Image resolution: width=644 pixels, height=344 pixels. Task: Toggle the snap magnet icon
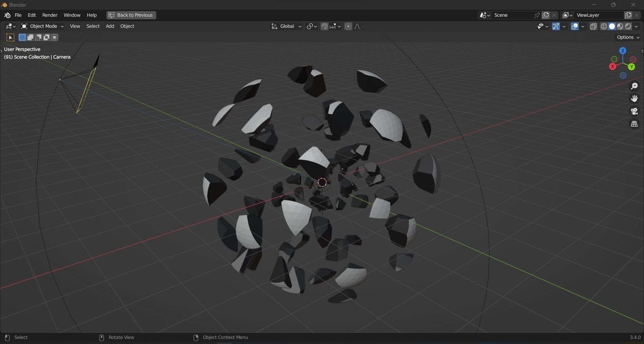[324, 26]
